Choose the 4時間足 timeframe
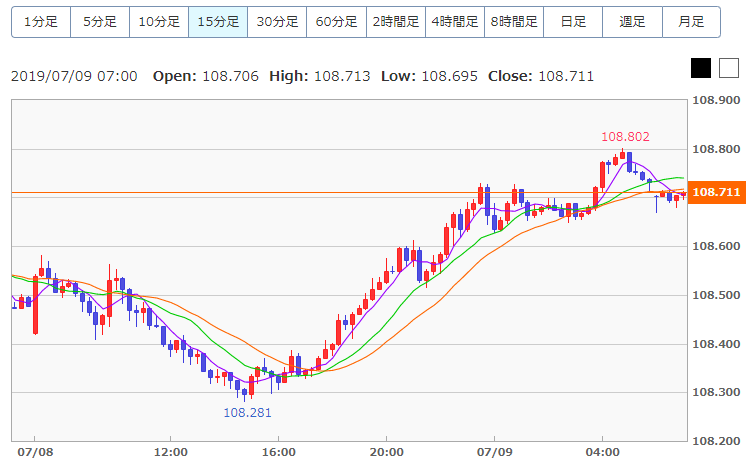Screen dimensions: 752x465 (x=455, y=22)
